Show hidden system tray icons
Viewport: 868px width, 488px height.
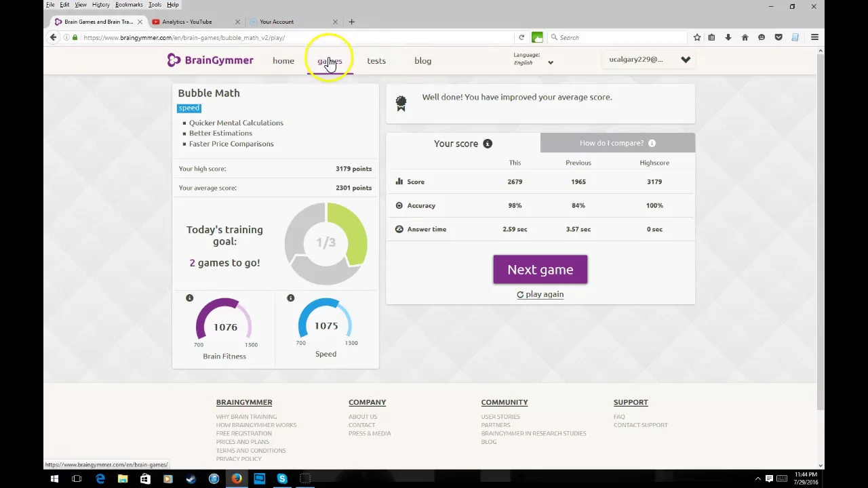(758, 479)
